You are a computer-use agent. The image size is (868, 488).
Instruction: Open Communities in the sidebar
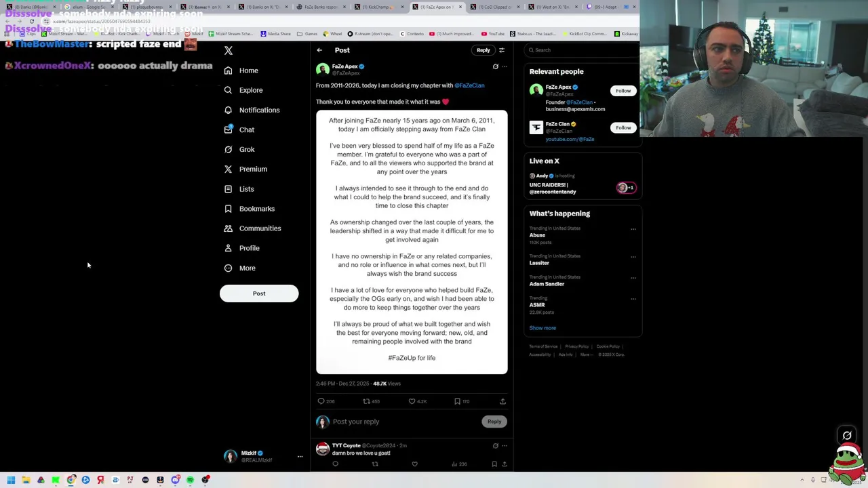(252, 228)
